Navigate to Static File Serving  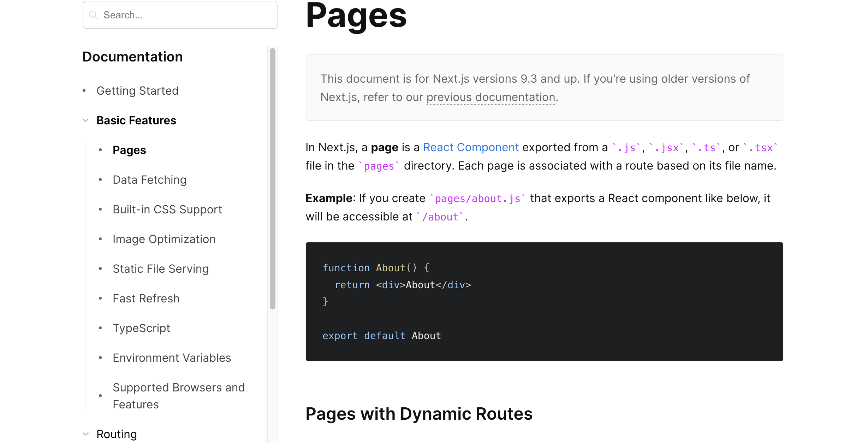click(x=161, y=269)
